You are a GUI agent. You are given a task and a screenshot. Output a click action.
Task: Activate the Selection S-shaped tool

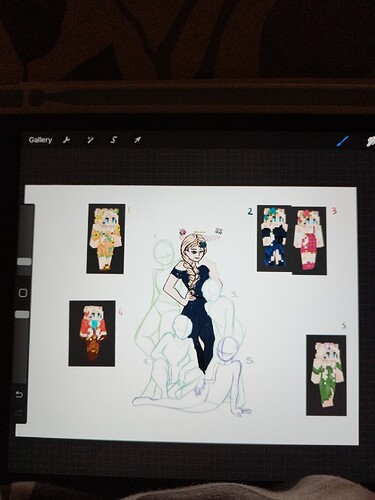pyautogui.click(x=114, y=140)
